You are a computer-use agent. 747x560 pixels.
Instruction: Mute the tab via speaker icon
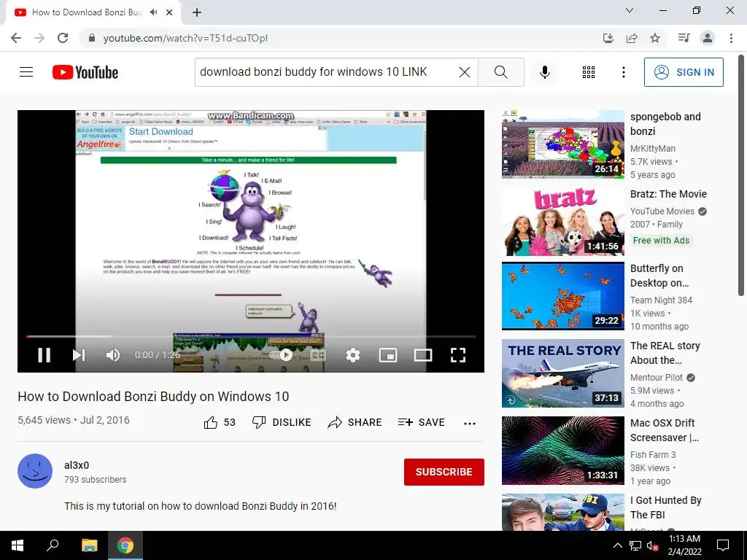coord(153,12)
